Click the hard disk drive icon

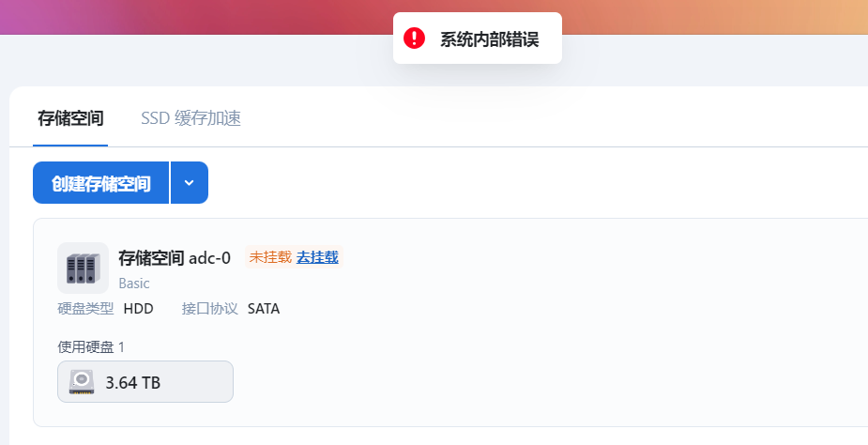pyautogui.click(x=82, y=381)
